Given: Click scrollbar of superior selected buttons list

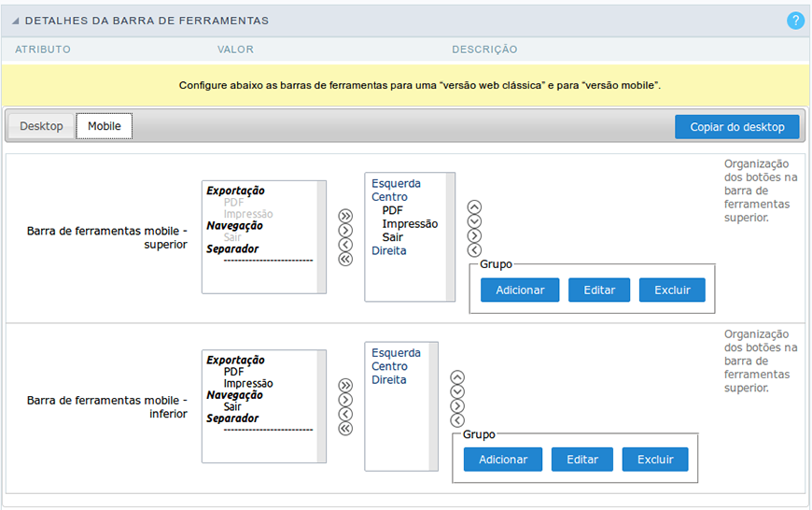Looking at the screenshot, I should [x=451, y=237].
